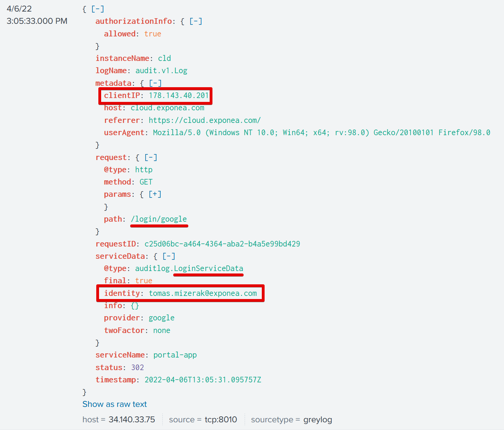This screenshot has width=504, height=430.
Task: Select the provider value google
Action: [161, 318]
